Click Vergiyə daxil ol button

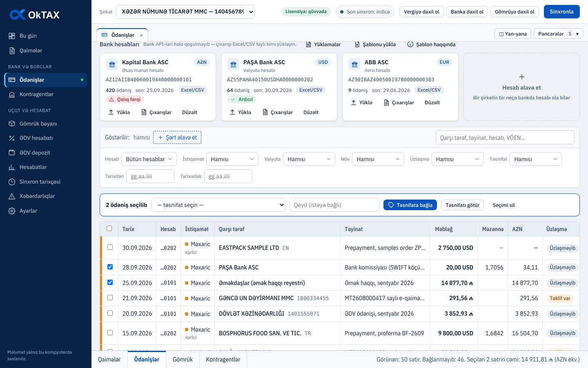(421, 12)
